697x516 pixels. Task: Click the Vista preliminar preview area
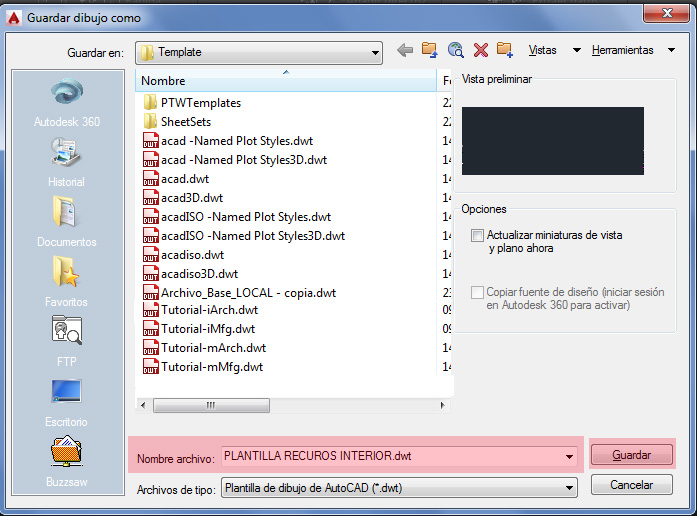coord(553,140)
